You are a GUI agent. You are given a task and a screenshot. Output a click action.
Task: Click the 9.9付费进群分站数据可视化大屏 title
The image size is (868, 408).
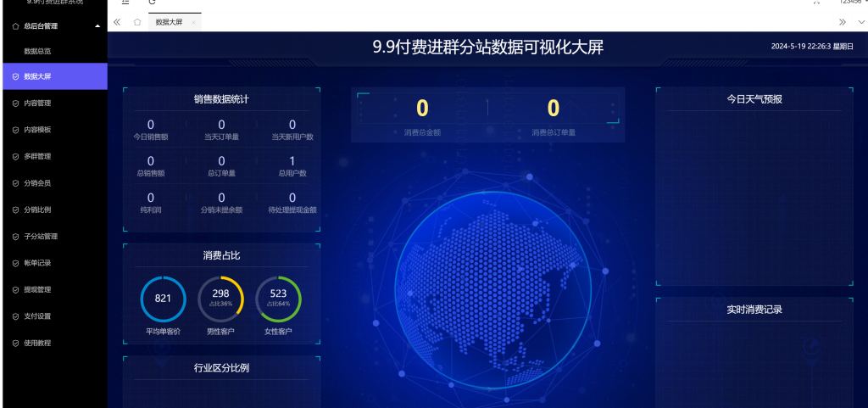tap(487, 48)
